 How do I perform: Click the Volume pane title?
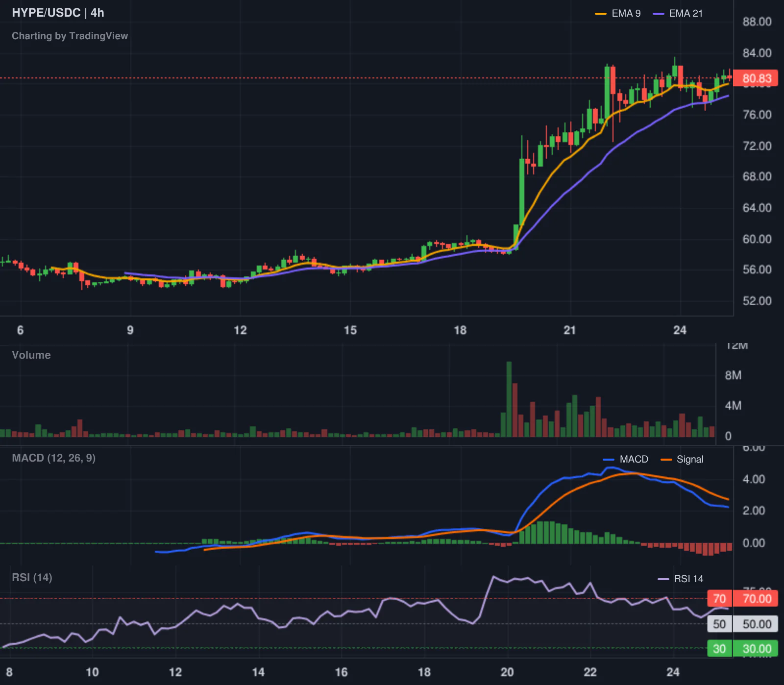[31, 355]
